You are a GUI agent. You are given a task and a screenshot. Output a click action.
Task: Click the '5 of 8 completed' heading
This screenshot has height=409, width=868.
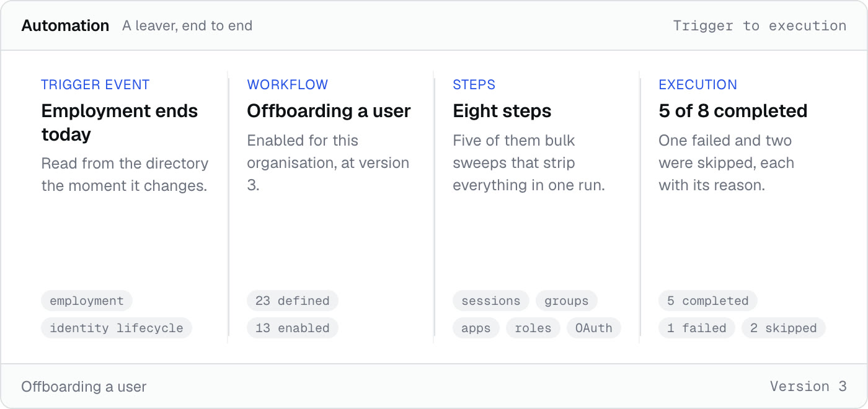pos(733,111)
